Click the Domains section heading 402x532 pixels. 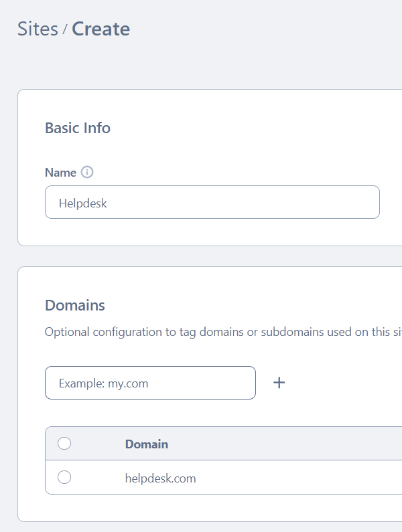point(75,305)
